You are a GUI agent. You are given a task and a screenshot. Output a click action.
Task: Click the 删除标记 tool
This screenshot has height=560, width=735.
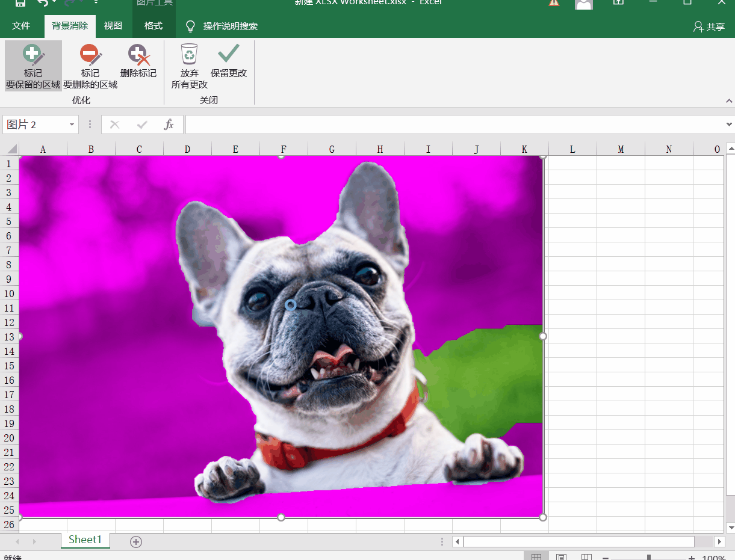(138, 61)
